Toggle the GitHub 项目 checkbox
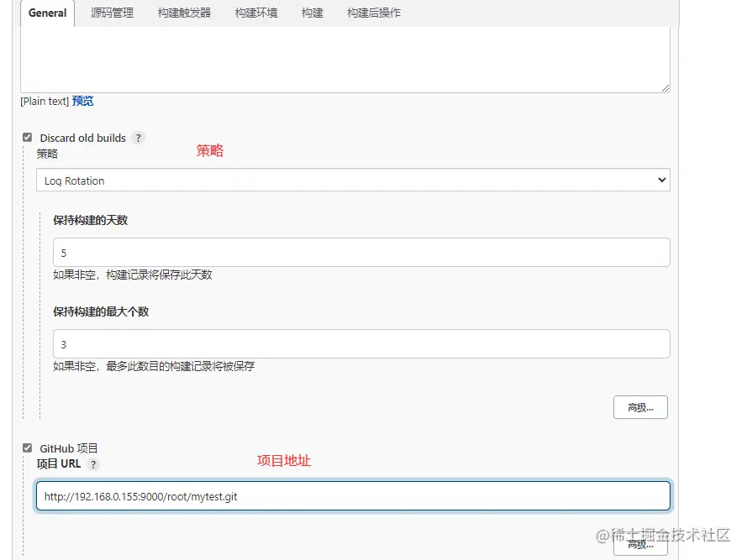 (27, 448)
